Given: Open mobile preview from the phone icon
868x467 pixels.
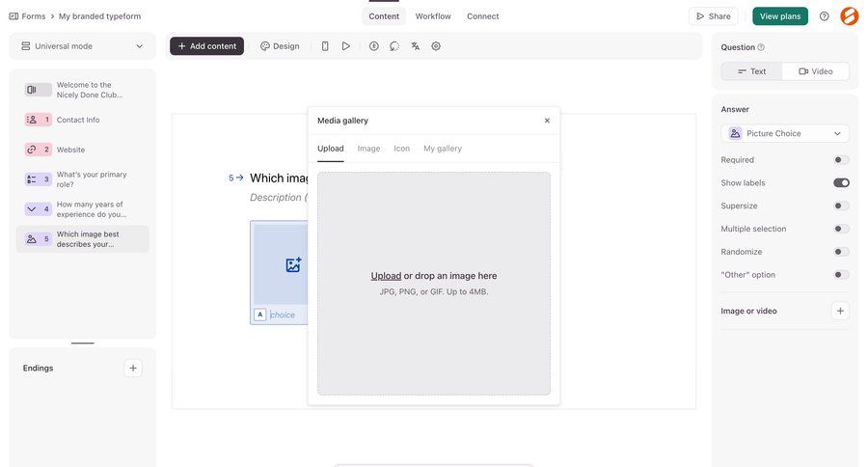Looking at the screenshot, I should [325, 46].
